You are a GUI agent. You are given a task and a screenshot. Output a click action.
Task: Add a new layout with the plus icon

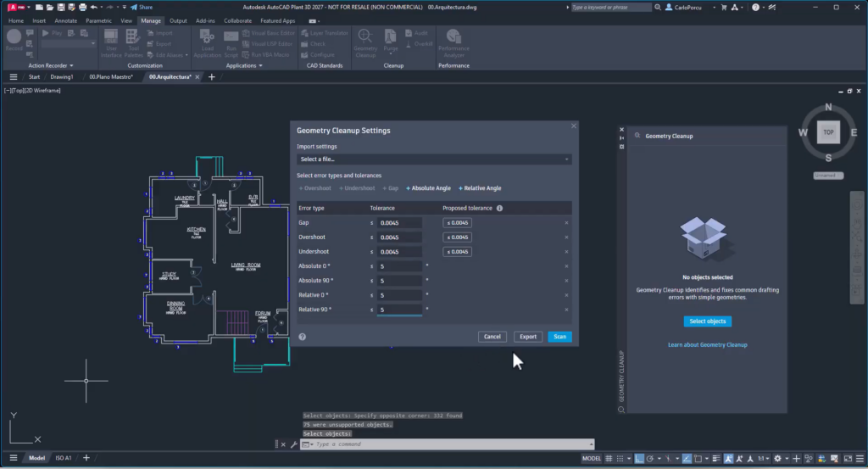pyautogui.click(x=86, y=458)
